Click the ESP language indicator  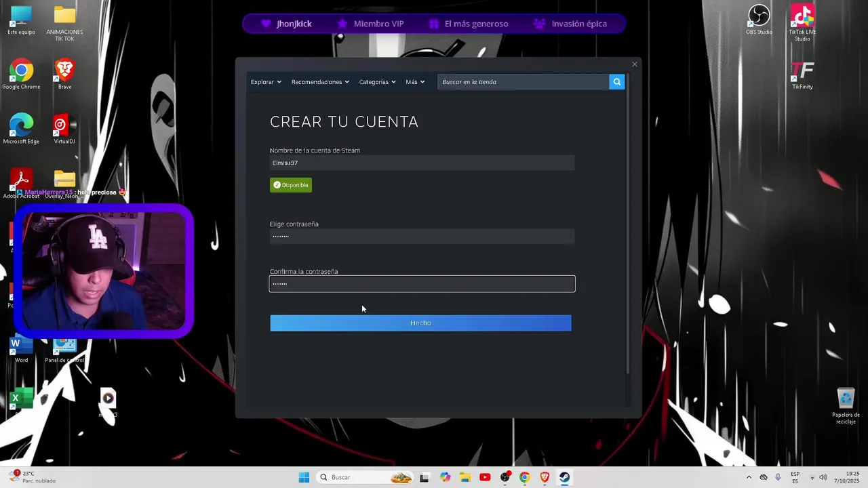coord(795,477)
